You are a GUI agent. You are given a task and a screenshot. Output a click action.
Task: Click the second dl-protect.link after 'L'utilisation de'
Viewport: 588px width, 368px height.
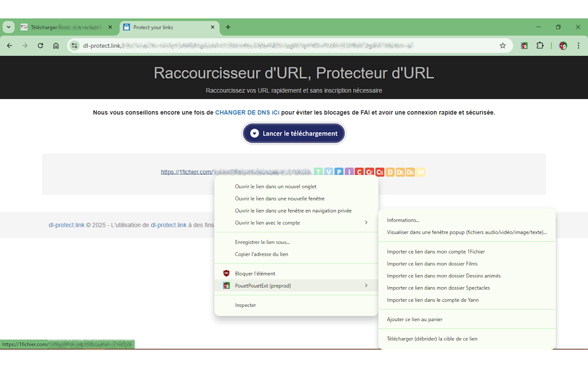[x=169, y=225]
